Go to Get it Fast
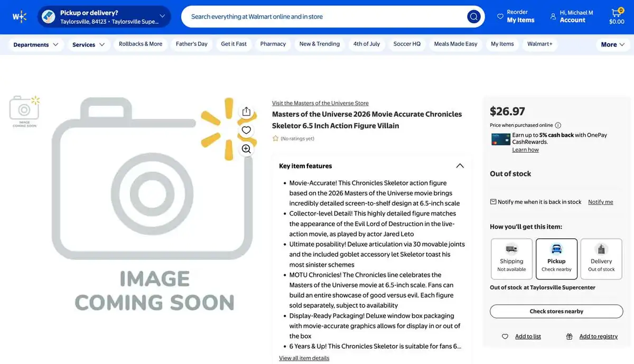 tap(234, 44)
